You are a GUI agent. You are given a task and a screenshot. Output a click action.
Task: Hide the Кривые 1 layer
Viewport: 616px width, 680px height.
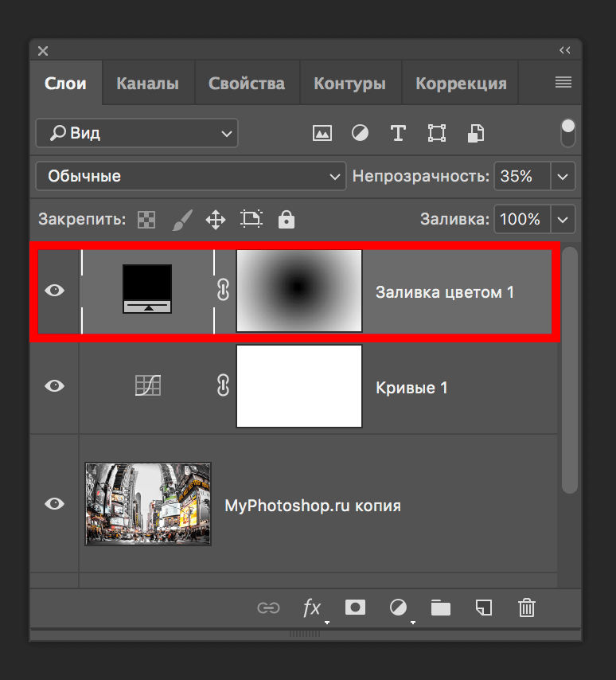point(55,385)
